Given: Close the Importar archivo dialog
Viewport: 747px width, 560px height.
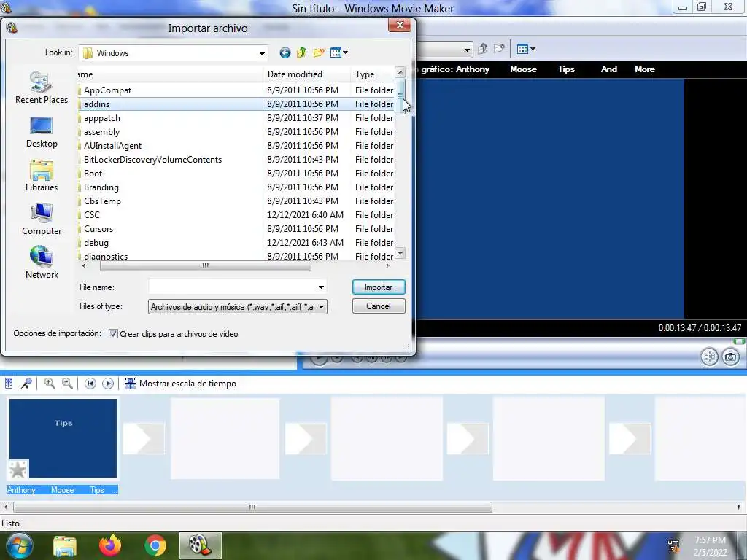Looking at the screenshot, I should click(x=400, y=25).
